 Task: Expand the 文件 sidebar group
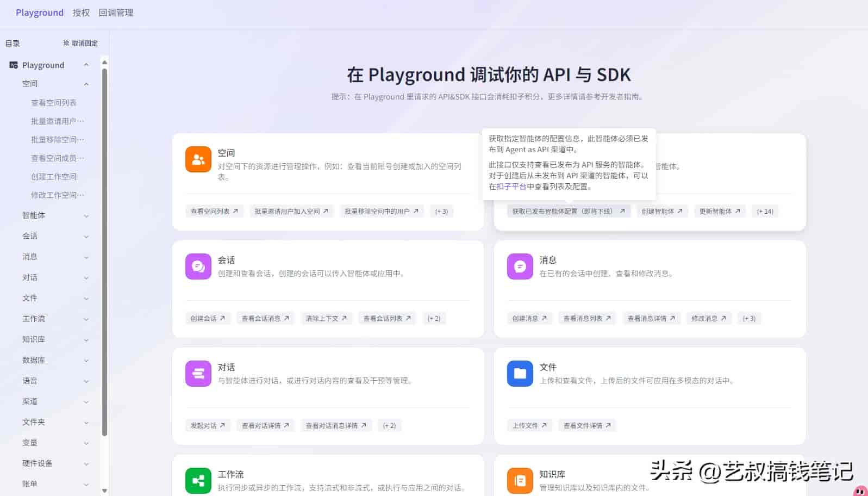(86, 299)
